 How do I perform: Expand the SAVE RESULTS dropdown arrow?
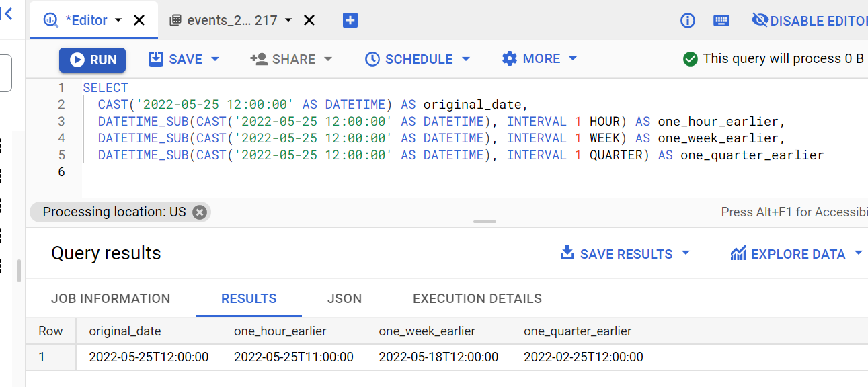click(x=686, y=253)
